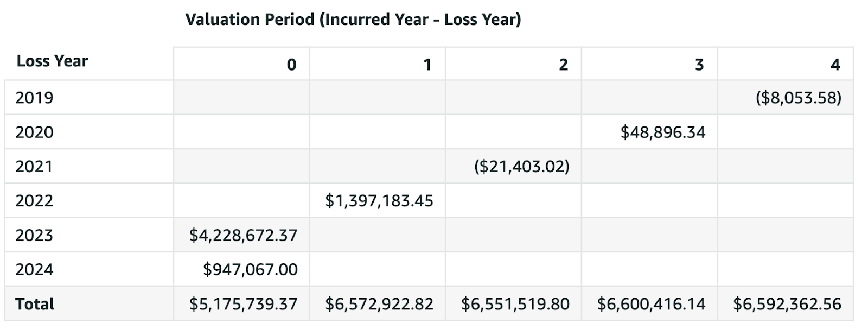Click the $4,228,672.37 cell for 2023
Screen dimensions: 868x329
tap(243, 235)
